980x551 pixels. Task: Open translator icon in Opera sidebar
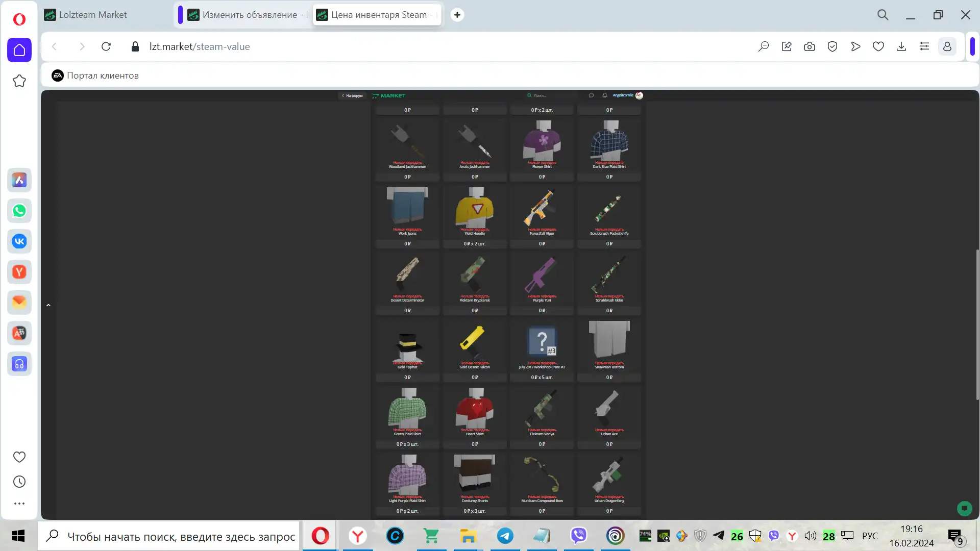[19, 333]
